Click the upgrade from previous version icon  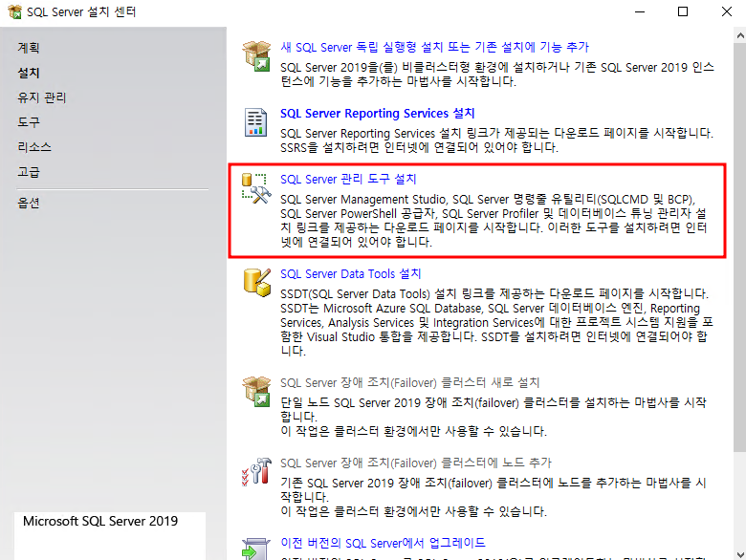[x=256, y=549]
